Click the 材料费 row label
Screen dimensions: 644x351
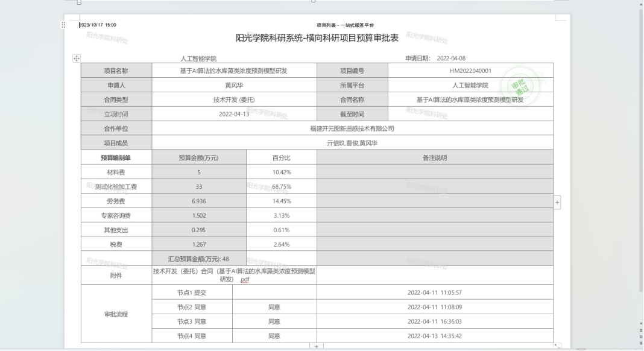click(116, 172)
